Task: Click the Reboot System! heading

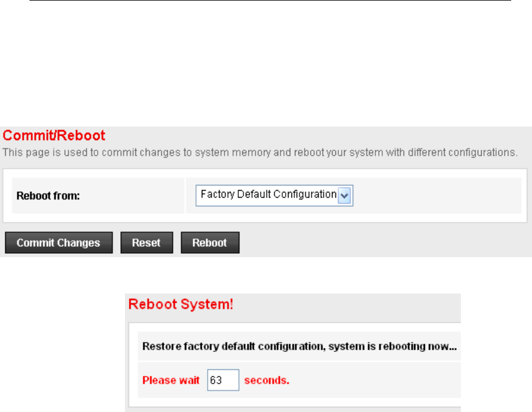Action: point(180,304)
